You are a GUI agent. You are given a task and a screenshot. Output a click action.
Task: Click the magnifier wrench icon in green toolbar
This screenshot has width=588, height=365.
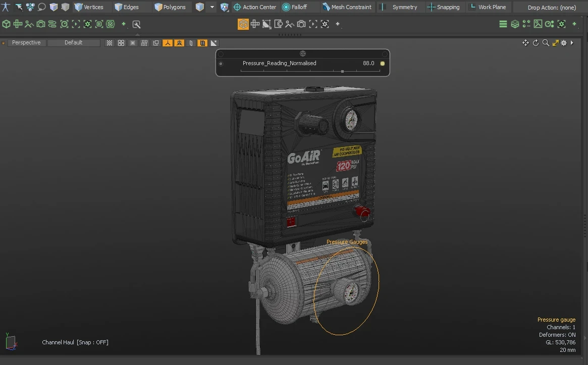pos(136,24)
